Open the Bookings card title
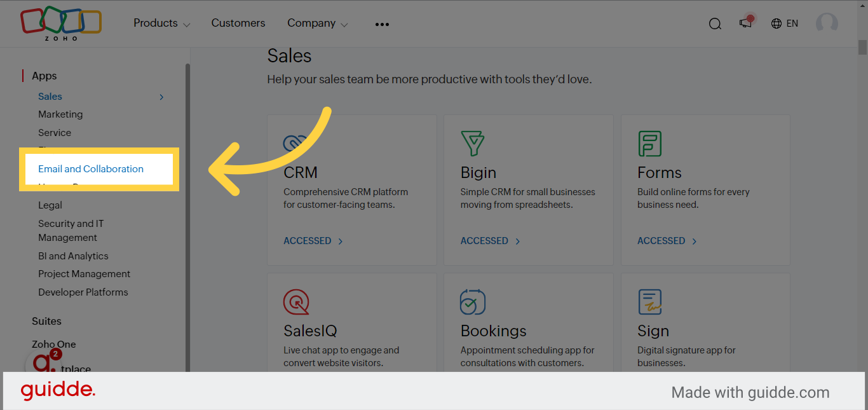This screenshot has height=410, width=868. click(x=494, y=331)
